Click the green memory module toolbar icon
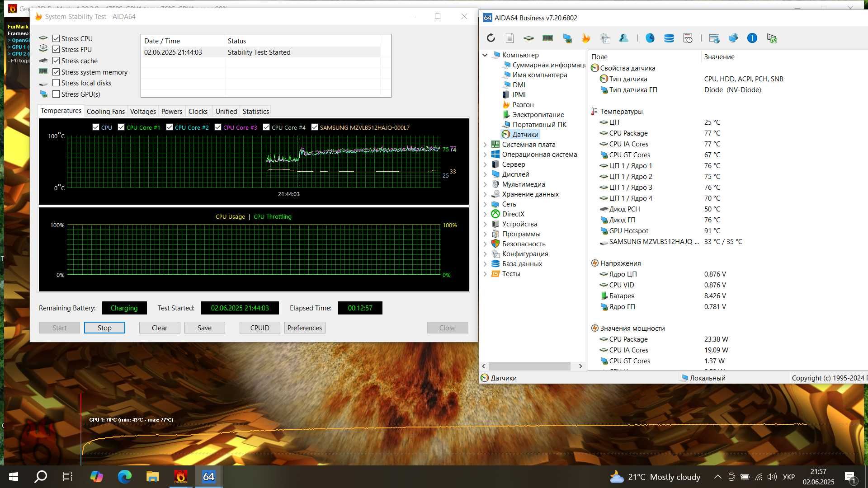 (547, 38)
